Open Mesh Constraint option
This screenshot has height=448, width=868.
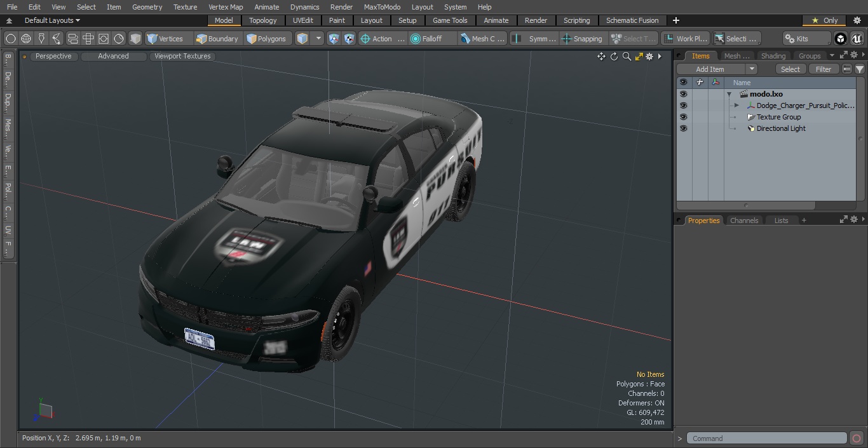pyautogui.click(x=483, y=39)
